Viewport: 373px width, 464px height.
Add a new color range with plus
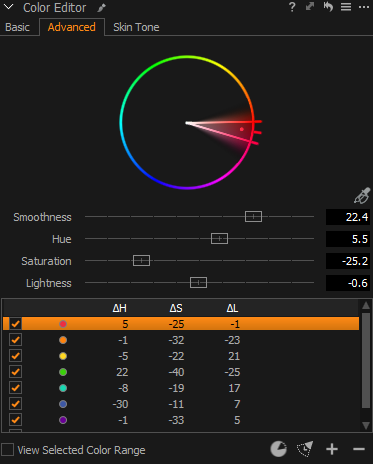pyautogui.click(x=332, y=449)
